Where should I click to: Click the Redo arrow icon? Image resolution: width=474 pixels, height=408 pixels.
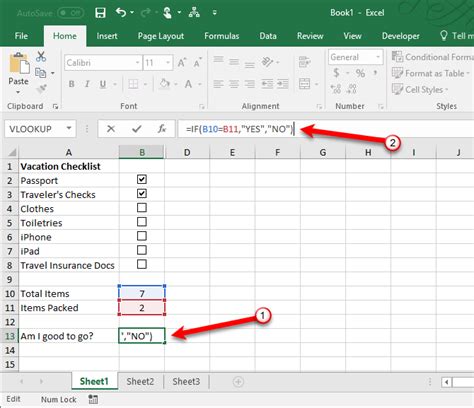145,13
